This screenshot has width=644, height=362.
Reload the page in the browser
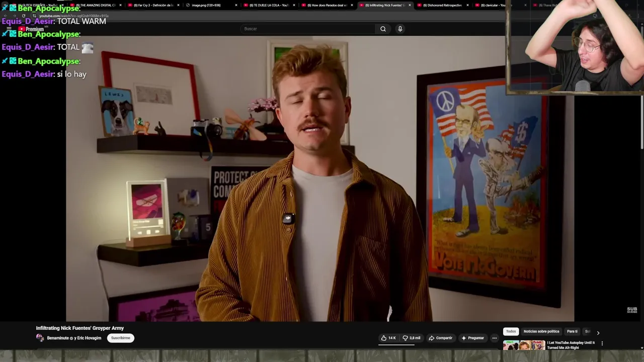pos(23,16)
